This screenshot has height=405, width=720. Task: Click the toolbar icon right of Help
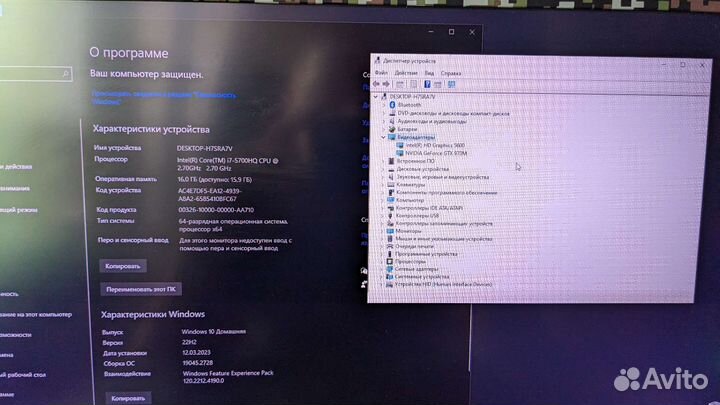pyautogui.click(x=438, y=84)
